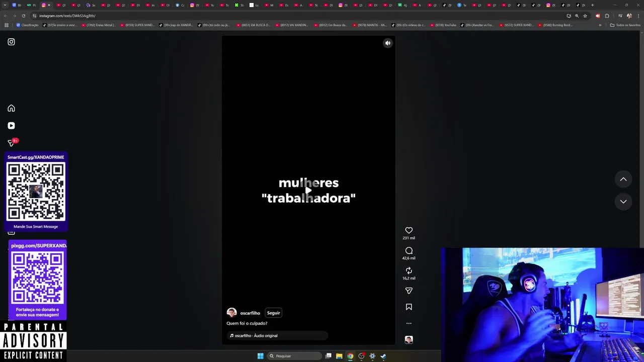Click the Chrome profile avatar
The image size is (644, 362).
pyautogui.click(x=629, y=16)
